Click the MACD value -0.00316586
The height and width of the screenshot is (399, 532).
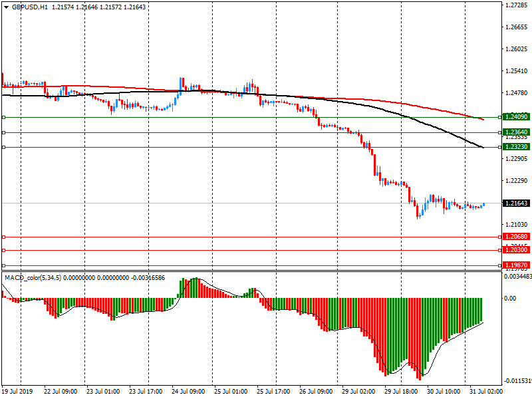[x=148, y=278]
